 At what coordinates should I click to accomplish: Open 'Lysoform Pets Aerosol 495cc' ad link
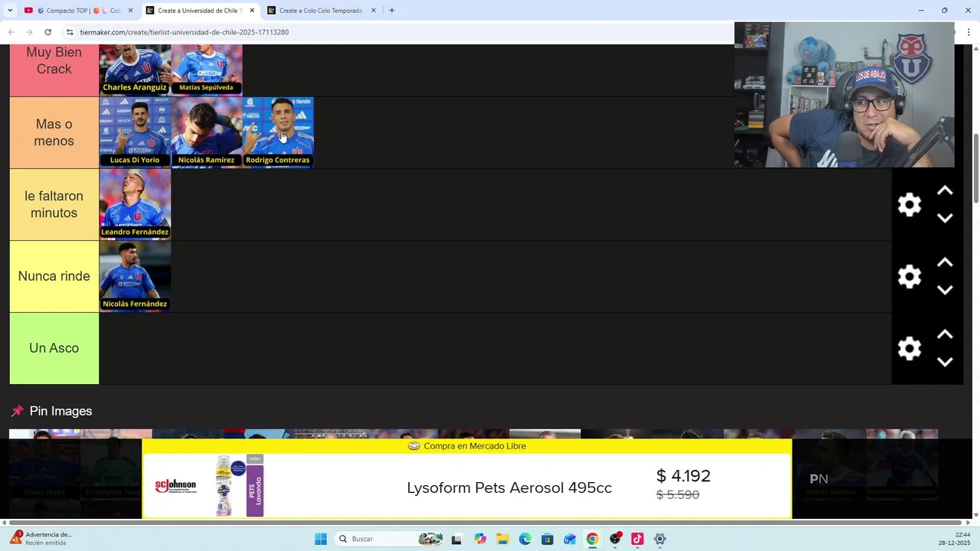(x=509, y=487)
